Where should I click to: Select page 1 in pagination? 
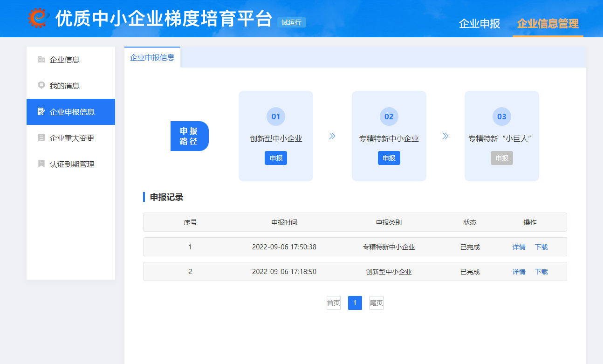[355, 303]
